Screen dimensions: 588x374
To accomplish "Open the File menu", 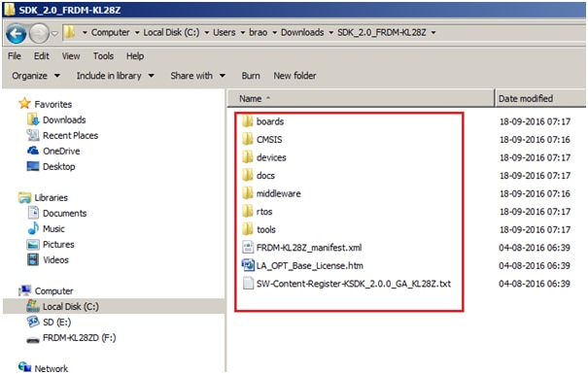I will 15,56.
